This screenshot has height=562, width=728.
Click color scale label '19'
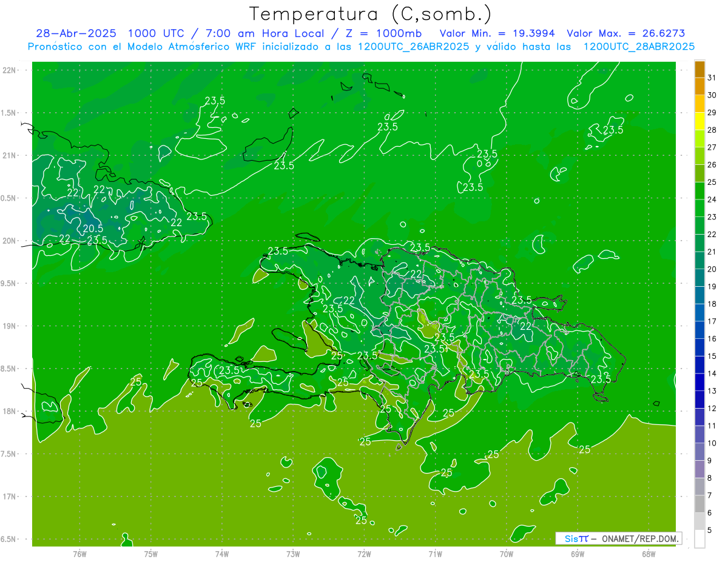[x=712, y=287]
